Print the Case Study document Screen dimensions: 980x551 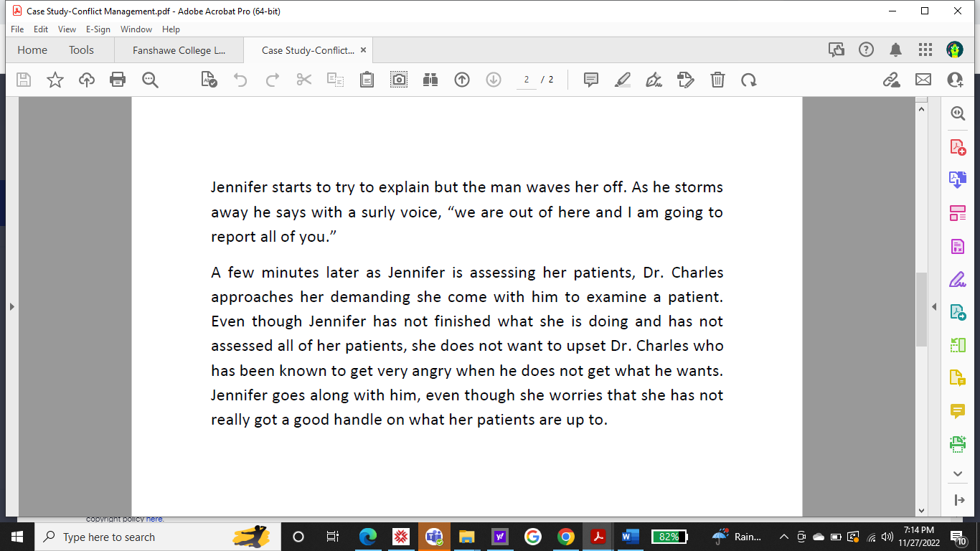click(118, 80)
